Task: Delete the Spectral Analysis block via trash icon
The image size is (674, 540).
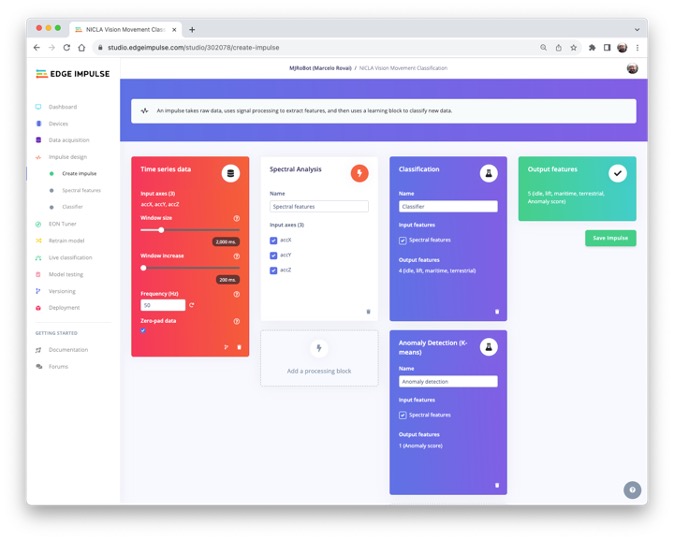Action: coord(368,312)
